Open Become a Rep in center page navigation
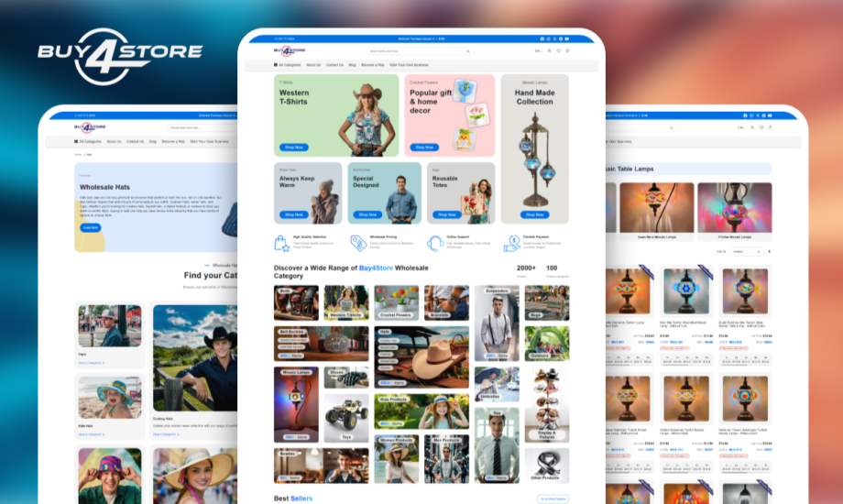Screen dimensions: 843x504 [373, 64]
